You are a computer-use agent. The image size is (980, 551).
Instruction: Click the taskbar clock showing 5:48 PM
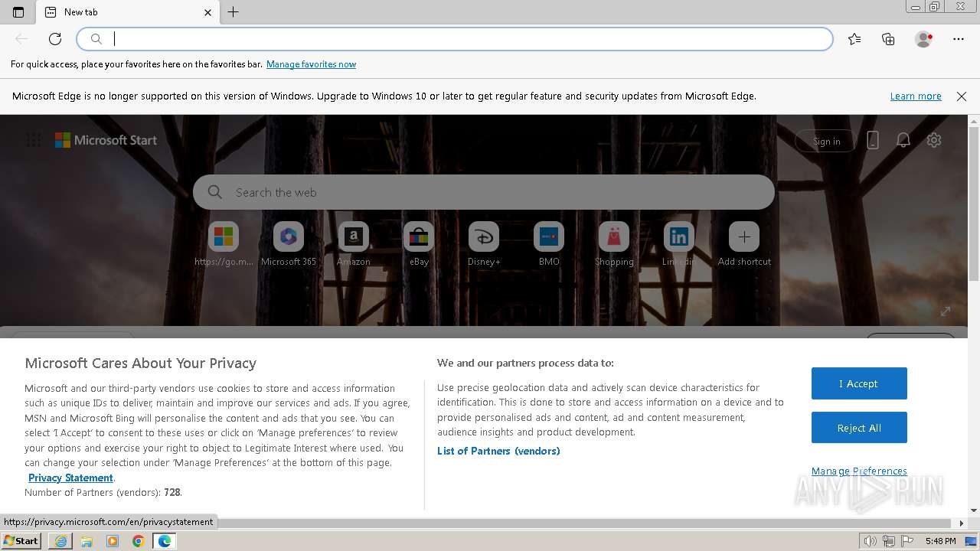[940, 541]
